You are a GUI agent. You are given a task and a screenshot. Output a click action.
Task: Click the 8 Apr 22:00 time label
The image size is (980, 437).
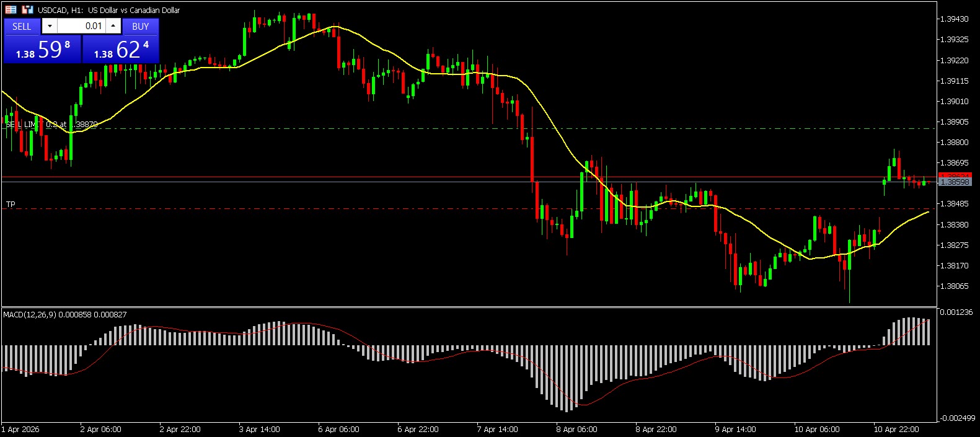tap(656, 430)
